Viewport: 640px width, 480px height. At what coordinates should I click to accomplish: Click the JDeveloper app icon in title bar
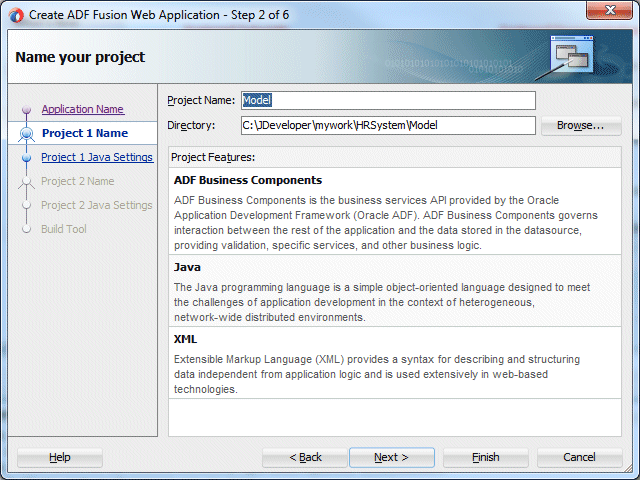pos(16,15)
